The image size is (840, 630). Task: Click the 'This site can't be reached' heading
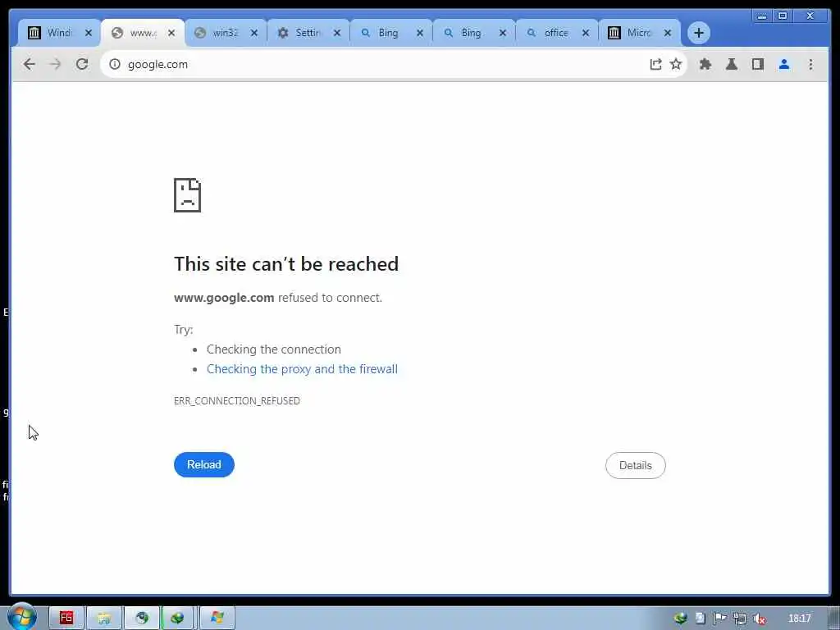(x=286, y=264)
